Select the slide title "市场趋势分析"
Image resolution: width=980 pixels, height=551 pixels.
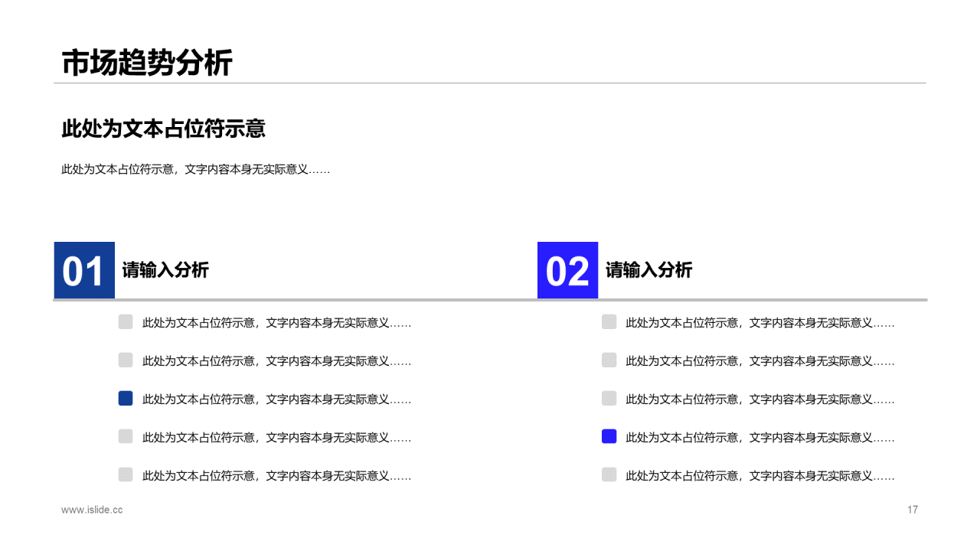tap(147, 63)
